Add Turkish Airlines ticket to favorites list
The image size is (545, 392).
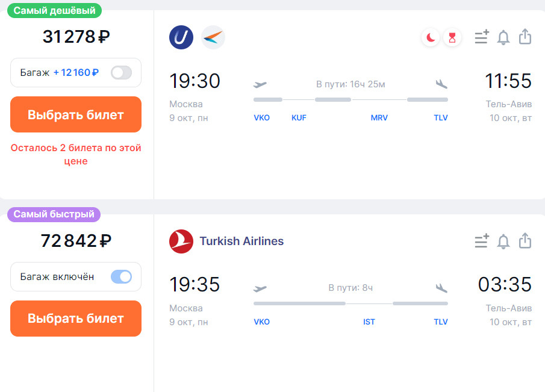point(482,241)
